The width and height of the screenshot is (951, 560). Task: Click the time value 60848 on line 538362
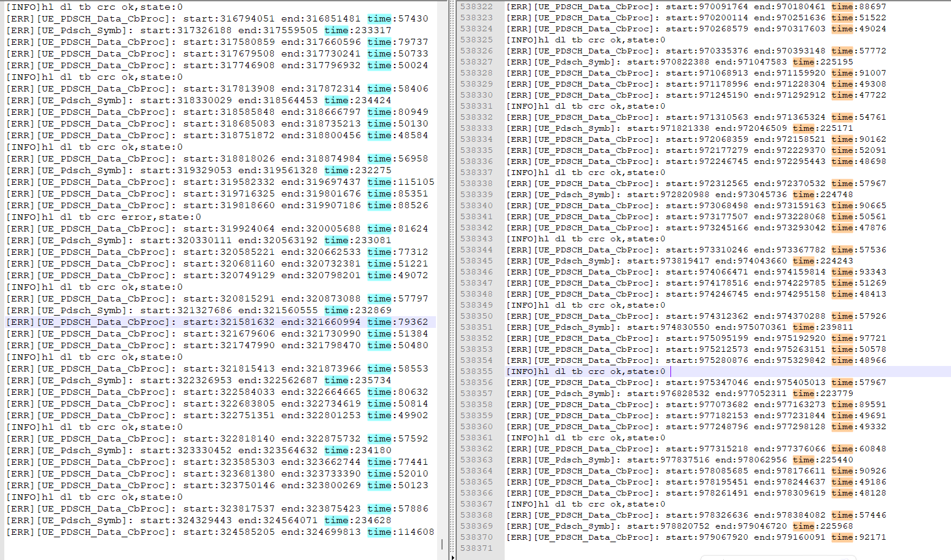tap(872, 449)
